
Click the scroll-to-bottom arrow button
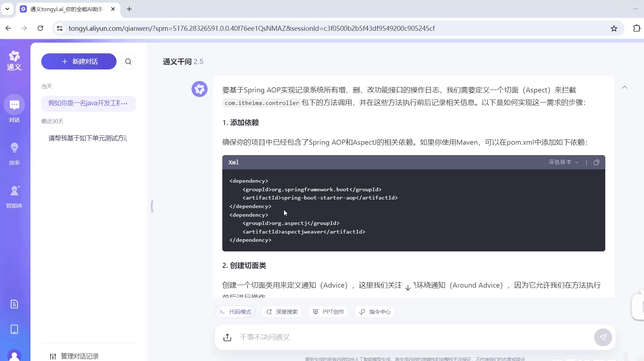pos(408,288)
